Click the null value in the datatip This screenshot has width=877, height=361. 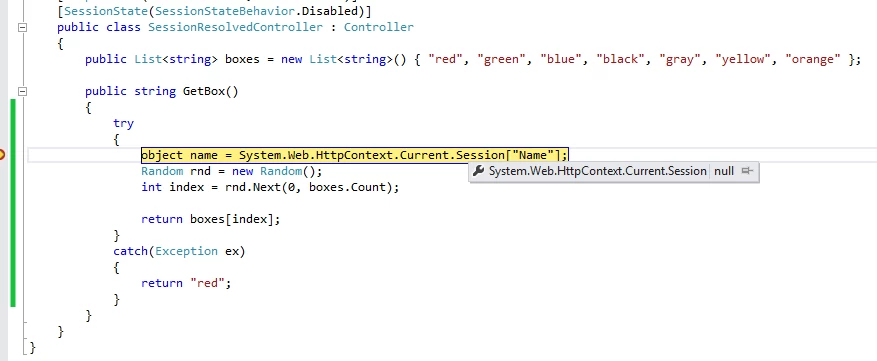(724, 171)
